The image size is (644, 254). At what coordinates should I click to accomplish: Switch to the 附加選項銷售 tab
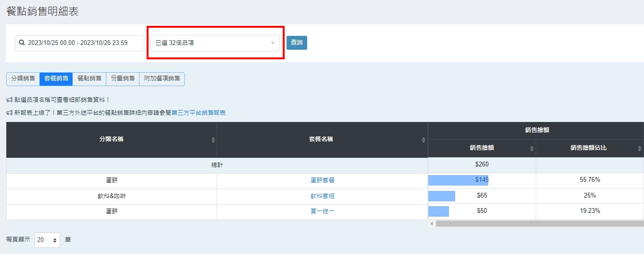pos(162,79)
